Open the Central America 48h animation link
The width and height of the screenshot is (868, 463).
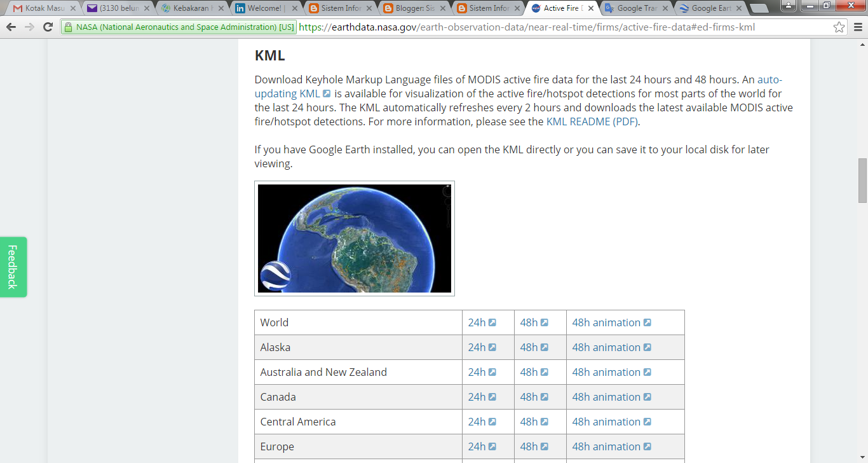[x=611, y=422]
